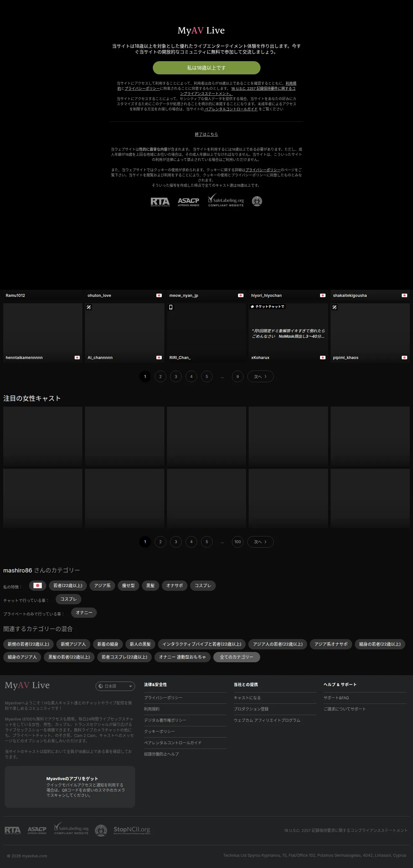Select page 100 in featured cast pagination

[x=237, y=542]
